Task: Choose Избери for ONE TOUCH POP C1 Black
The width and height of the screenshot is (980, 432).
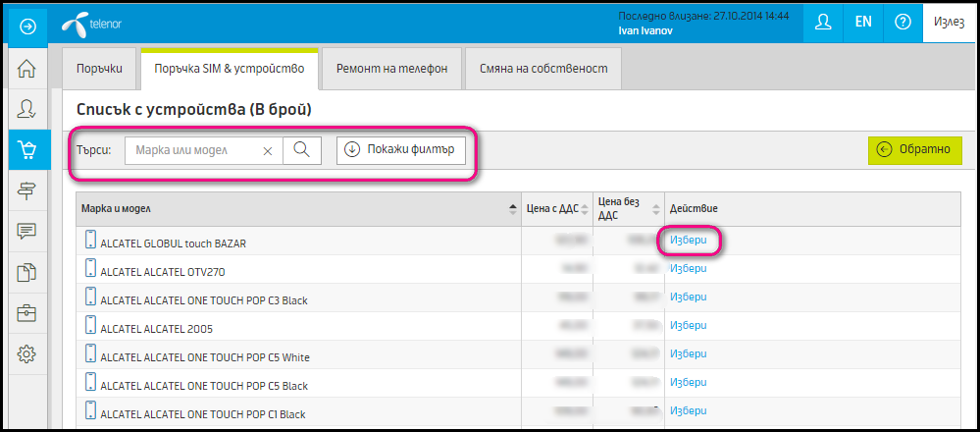Action: coord(688,410)
